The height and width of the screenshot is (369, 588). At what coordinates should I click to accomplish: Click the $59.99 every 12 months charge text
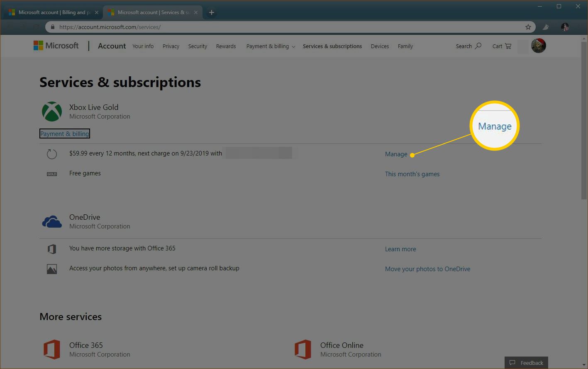(x=146, y=153)
